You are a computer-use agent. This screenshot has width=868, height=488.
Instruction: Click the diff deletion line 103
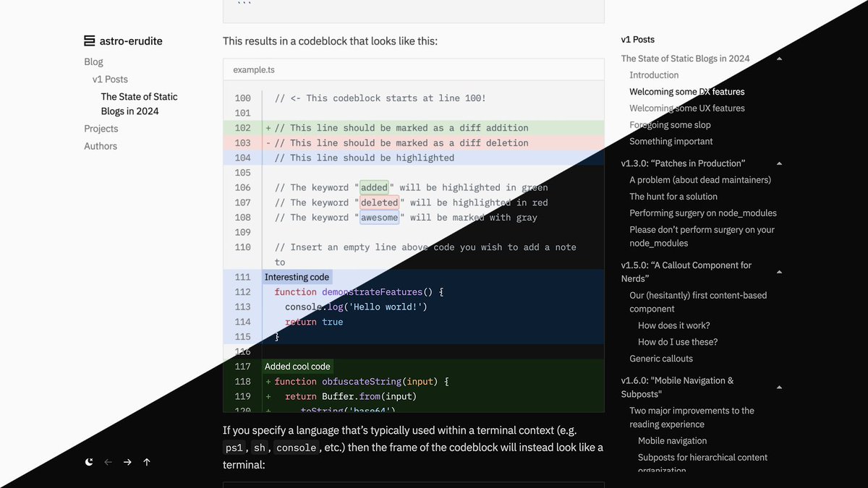tap(413, 143)
